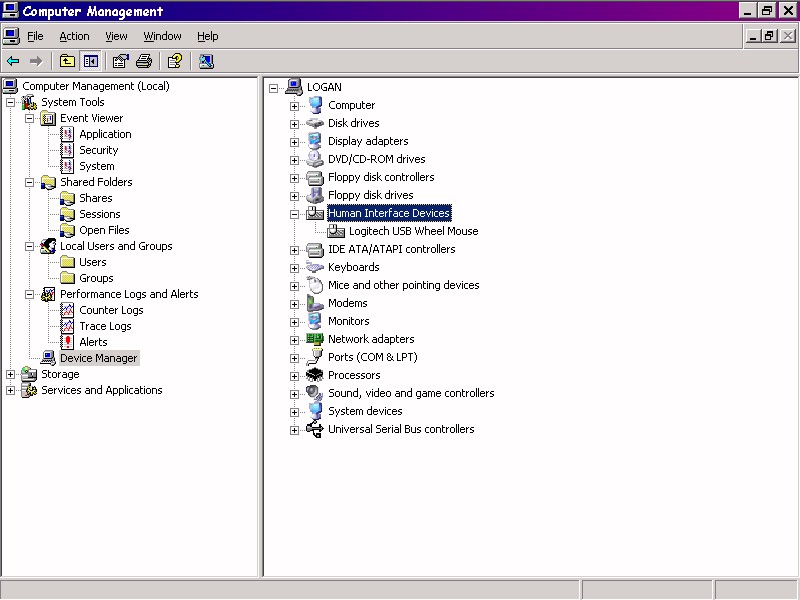Click the Print toolbar icon
The height and width of the screenshot is (600, 800).
(144, 62)
